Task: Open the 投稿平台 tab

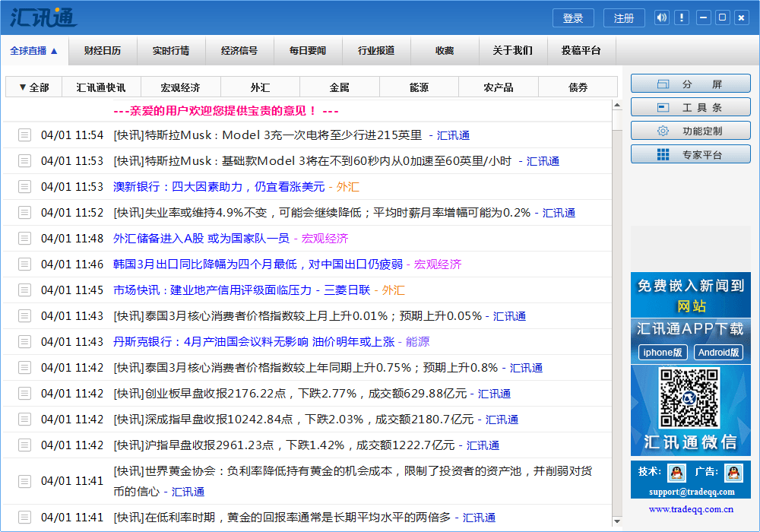Action: 581,50
